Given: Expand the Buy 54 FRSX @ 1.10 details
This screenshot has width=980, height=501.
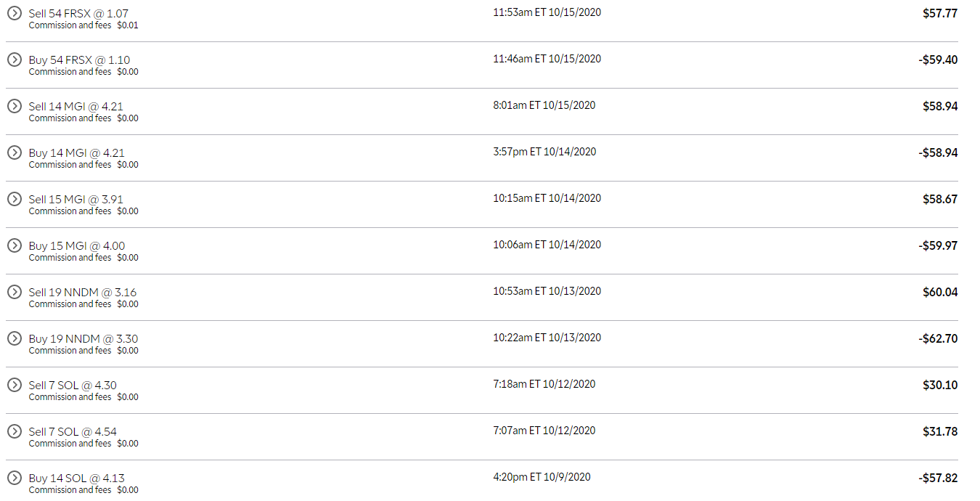Looking at the screenshot, I should pos(15,60).
